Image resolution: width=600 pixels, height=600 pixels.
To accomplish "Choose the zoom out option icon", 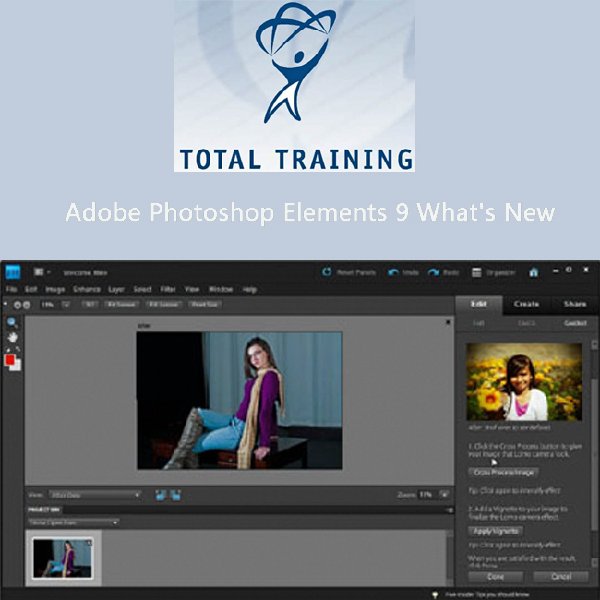I will 26,305.
